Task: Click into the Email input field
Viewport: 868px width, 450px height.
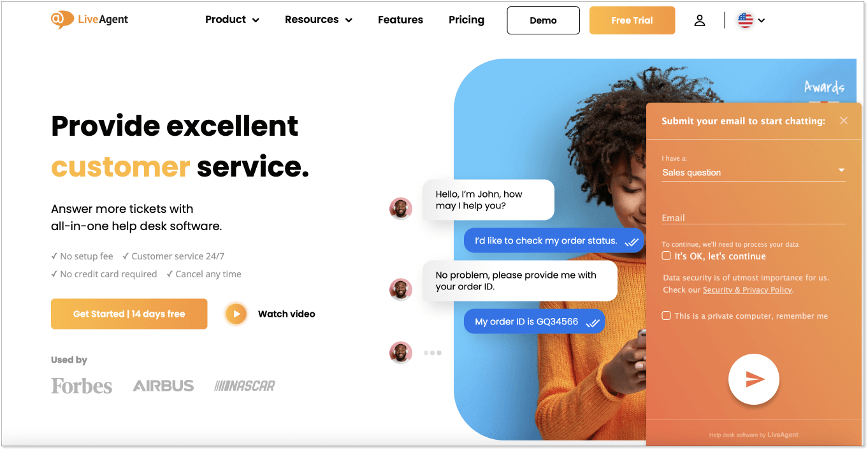Action: (x=754, y=217)
